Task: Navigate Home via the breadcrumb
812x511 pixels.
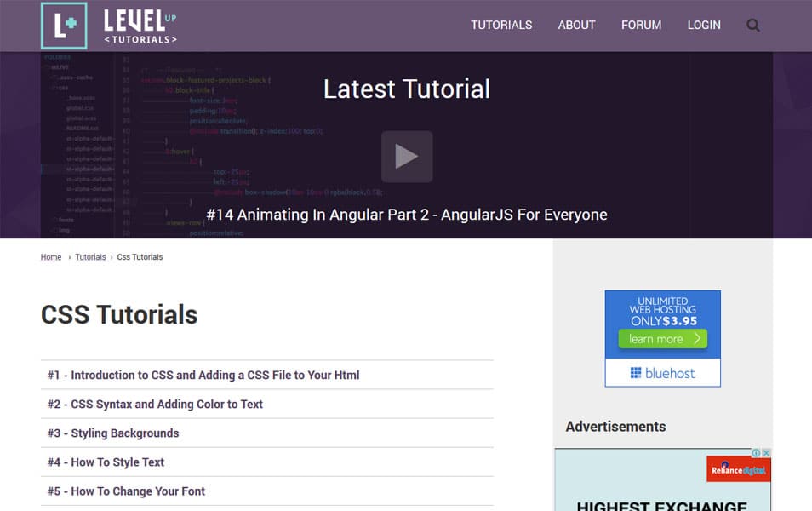Action: tap(50, 256)
